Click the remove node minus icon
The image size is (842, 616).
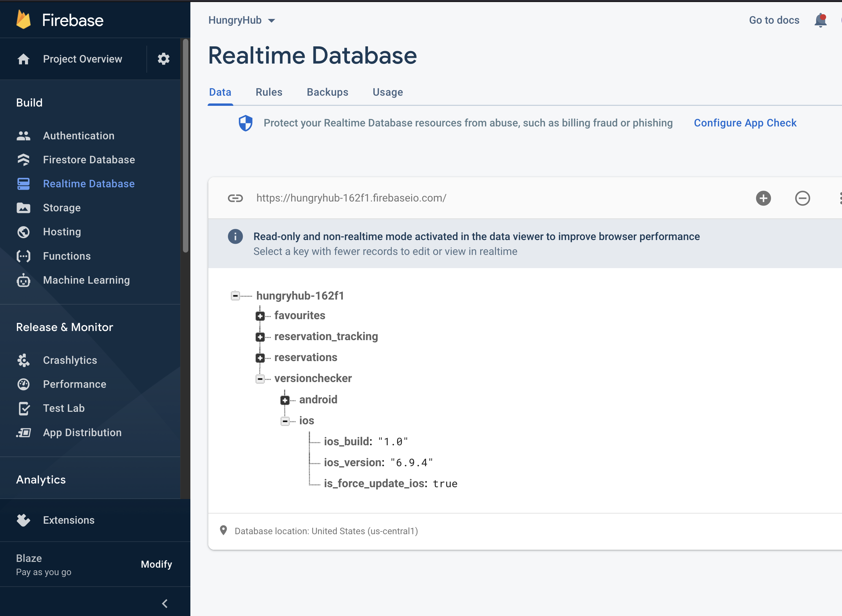pos(802,198)
